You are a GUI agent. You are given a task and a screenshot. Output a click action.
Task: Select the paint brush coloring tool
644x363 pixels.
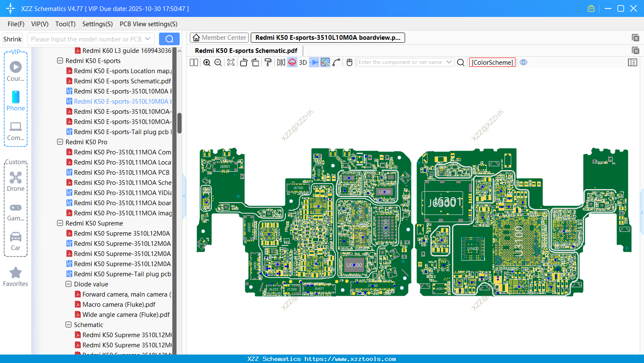[x=268, y=62]
